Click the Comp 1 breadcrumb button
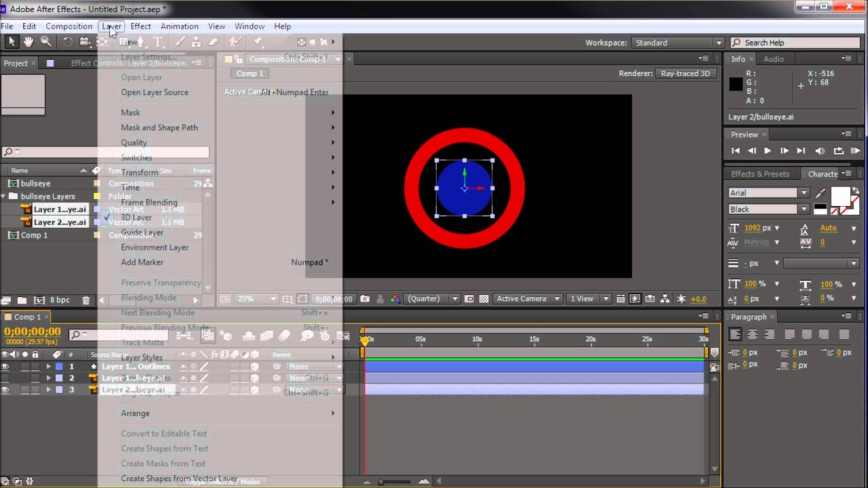Image resolution: width=868 pixels, height=488 pixels. [x=250, y=73]
